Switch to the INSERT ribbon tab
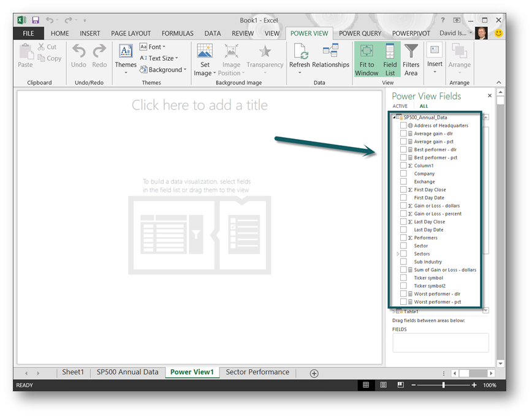The height and width of the screenshot is (417, 532). tap(90, 33)
